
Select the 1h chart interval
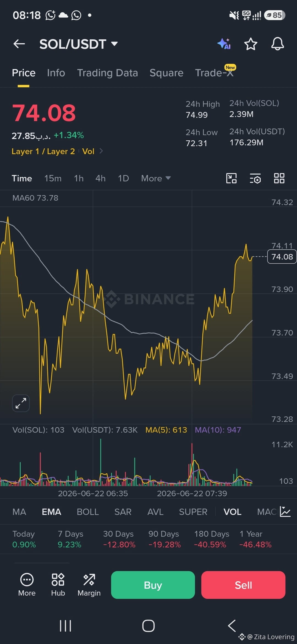pyautogui.click(x=79, y=178)
